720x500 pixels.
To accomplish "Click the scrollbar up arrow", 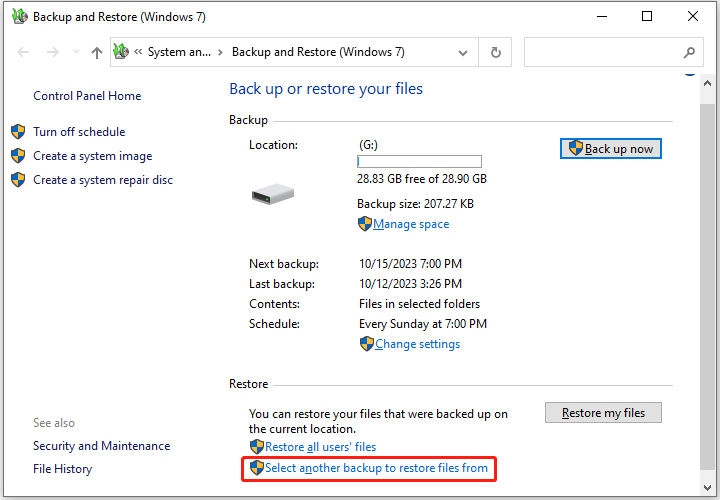I will [x=707, y=84].
